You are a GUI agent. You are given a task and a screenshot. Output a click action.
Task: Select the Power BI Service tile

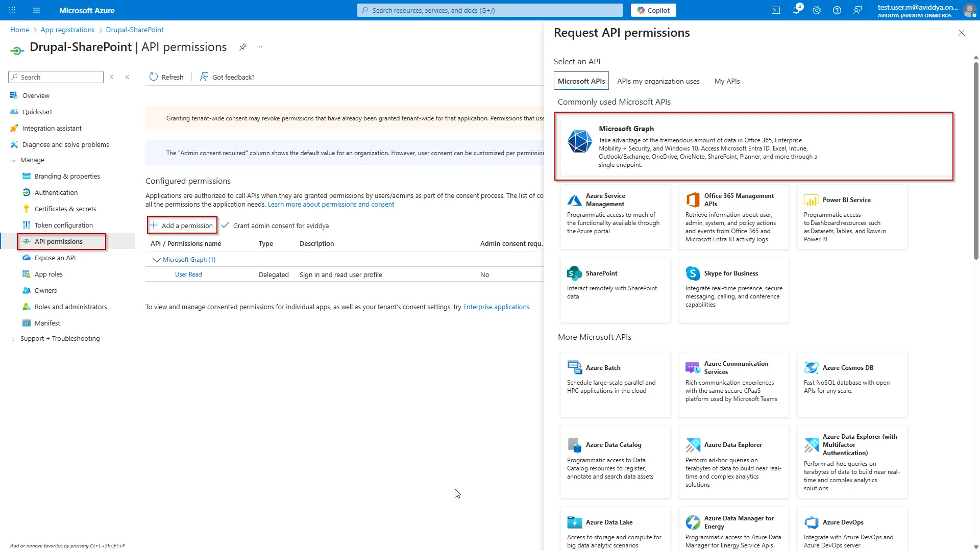pos(852,217)
